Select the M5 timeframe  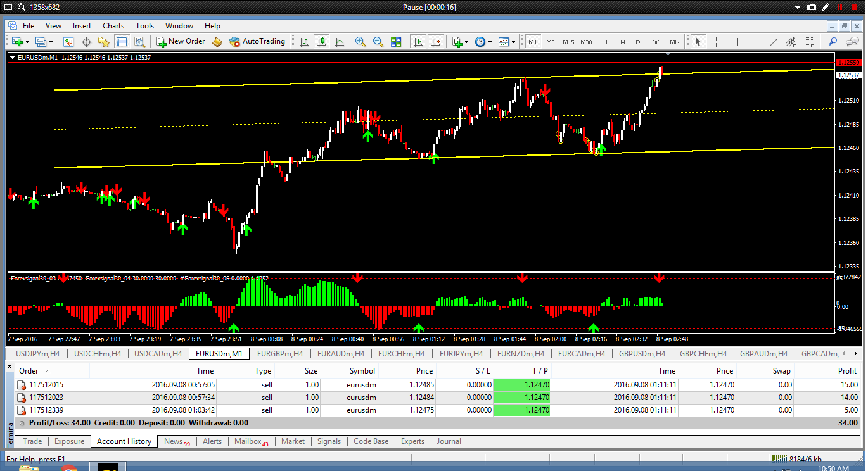tap(551, 42)
